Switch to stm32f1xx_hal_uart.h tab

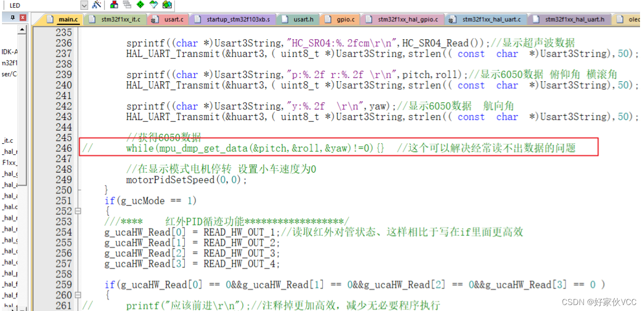pos(569,20)
